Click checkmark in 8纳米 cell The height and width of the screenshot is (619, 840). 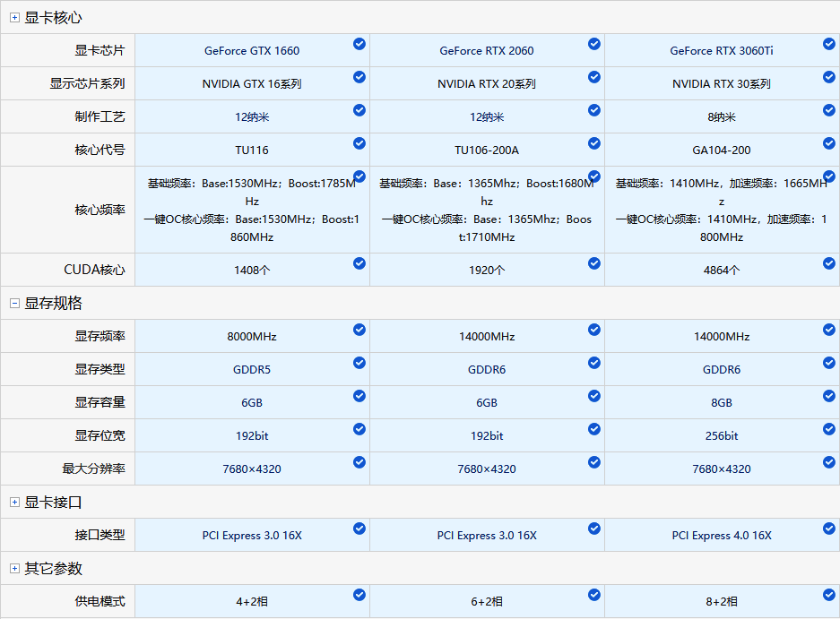[829, 110]
